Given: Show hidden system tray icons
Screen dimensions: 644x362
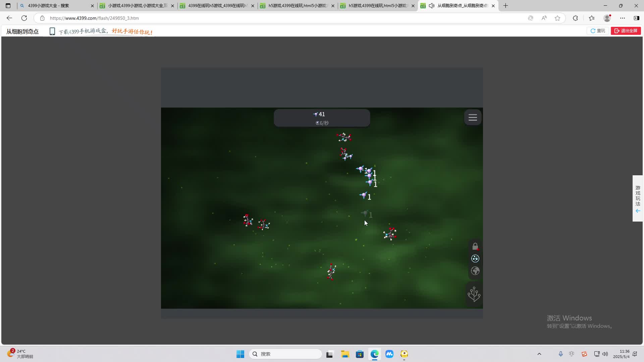Looking at the screenshot, I should 539,354.
